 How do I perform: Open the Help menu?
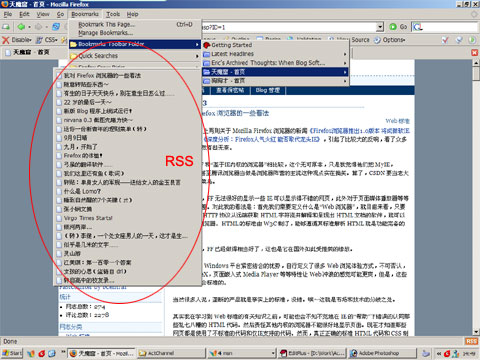click(x=132, y=14)
